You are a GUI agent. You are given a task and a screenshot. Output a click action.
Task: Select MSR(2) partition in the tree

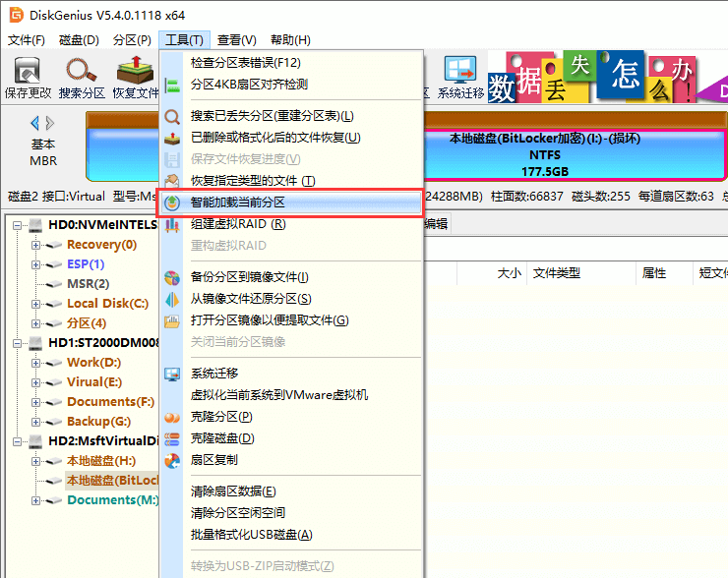(x=88, y=283)
